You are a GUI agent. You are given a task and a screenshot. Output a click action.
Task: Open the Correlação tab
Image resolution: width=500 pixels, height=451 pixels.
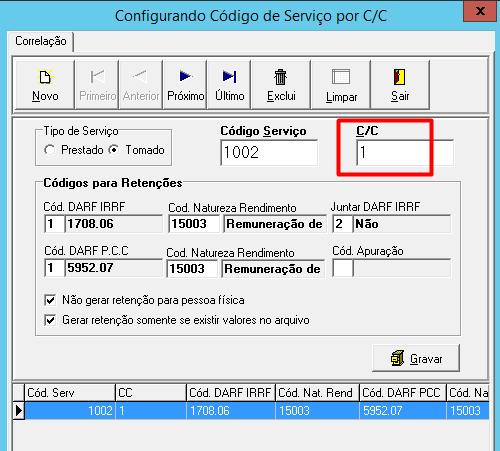[x=41, y=41]
